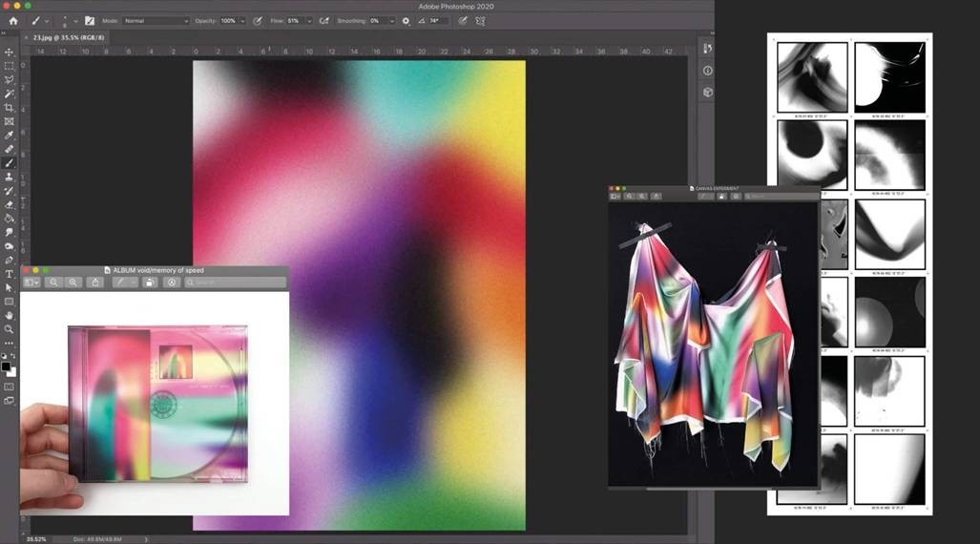Select the Zoom tool in Photoshop toolbar

click(10, 329)
